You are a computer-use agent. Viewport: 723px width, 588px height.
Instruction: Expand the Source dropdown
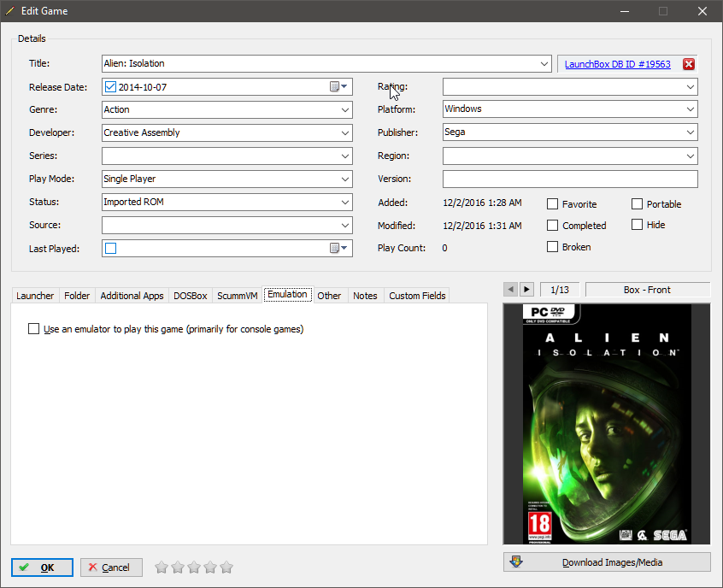[345, 225]
